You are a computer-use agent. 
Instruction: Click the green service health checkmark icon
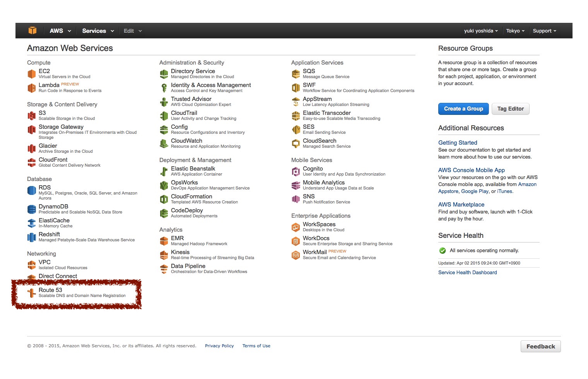pos(443,251)
